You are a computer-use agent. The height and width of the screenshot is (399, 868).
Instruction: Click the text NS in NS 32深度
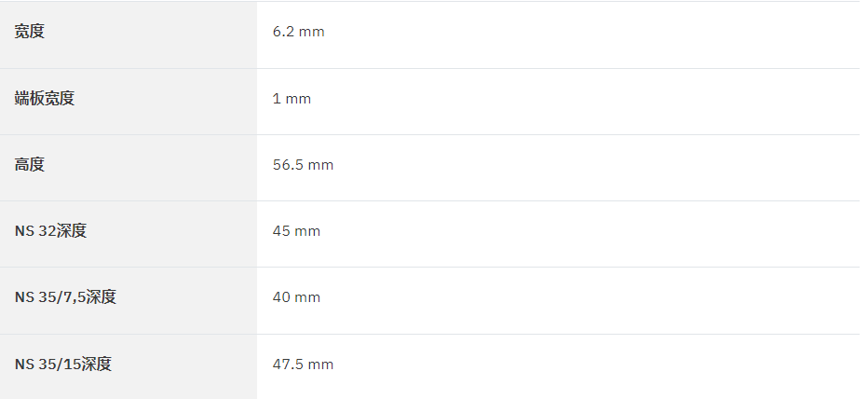point(24,231)
